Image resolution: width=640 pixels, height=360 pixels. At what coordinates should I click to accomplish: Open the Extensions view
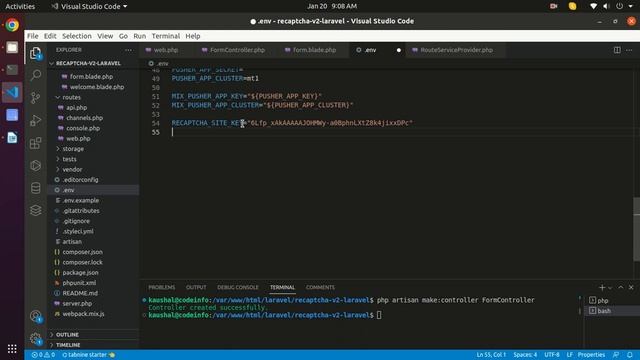tap(36, 143)
